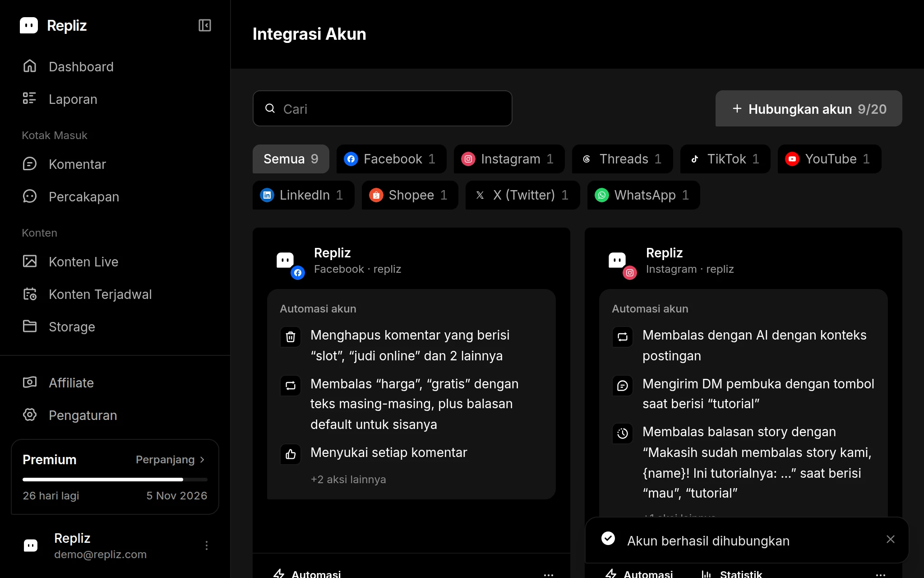Go to Komentar inbox
The height and width of the screenshot is (578, 924).
click(x=115, y=164)
